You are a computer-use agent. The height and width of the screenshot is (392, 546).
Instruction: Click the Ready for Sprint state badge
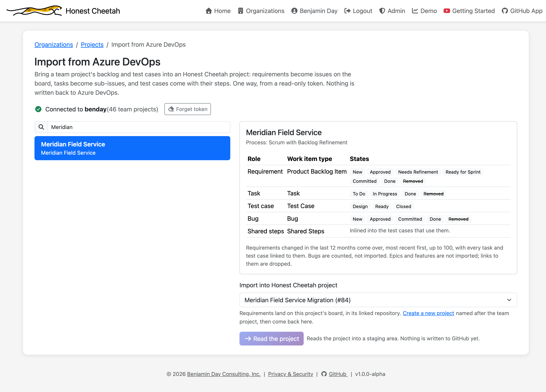(463, 172)
